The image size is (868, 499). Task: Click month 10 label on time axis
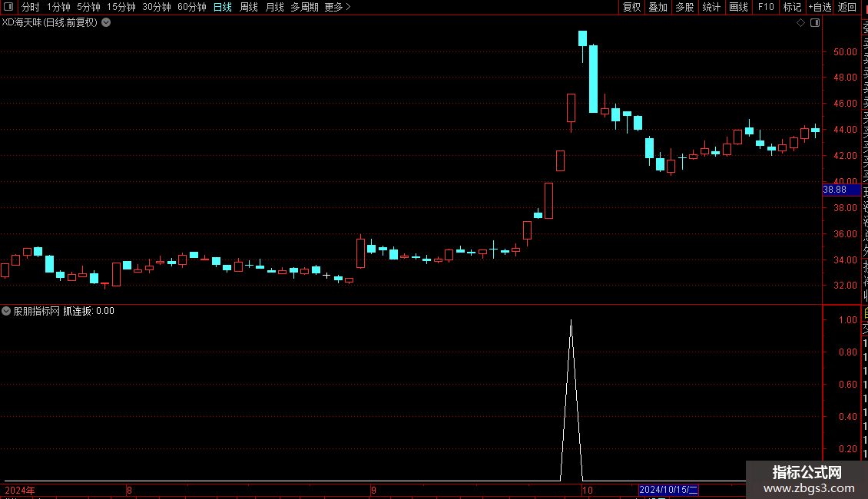(588, 490)
